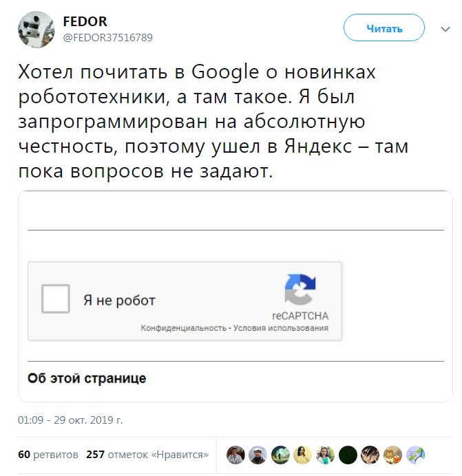The width and height of the screenshot is (462, 476).
Task: Open the @FEDOR37516789 handle
Action: click(x=108, y=37)
